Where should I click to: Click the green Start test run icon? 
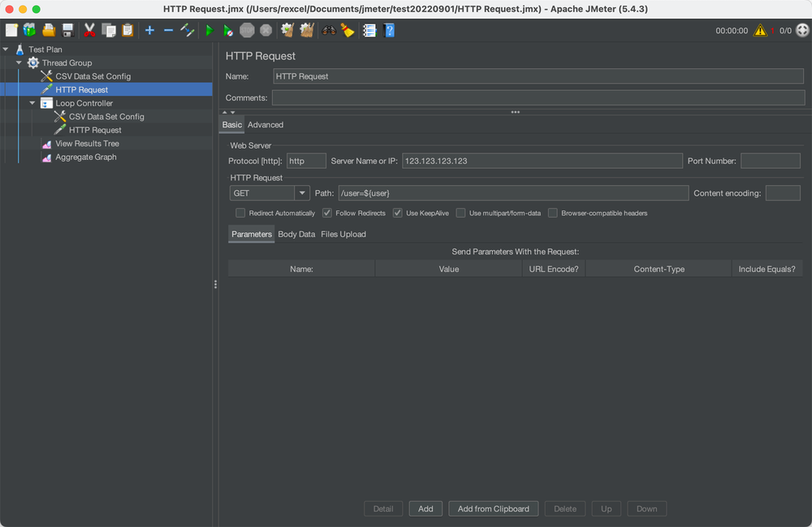coord(209,30)
